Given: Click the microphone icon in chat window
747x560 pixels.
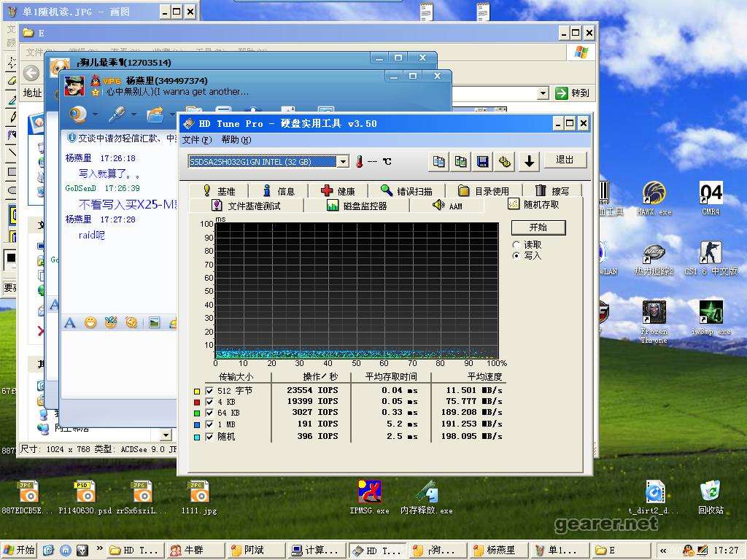Looking at the screenshot, I should pyautogui.click(x=117, y=114).
